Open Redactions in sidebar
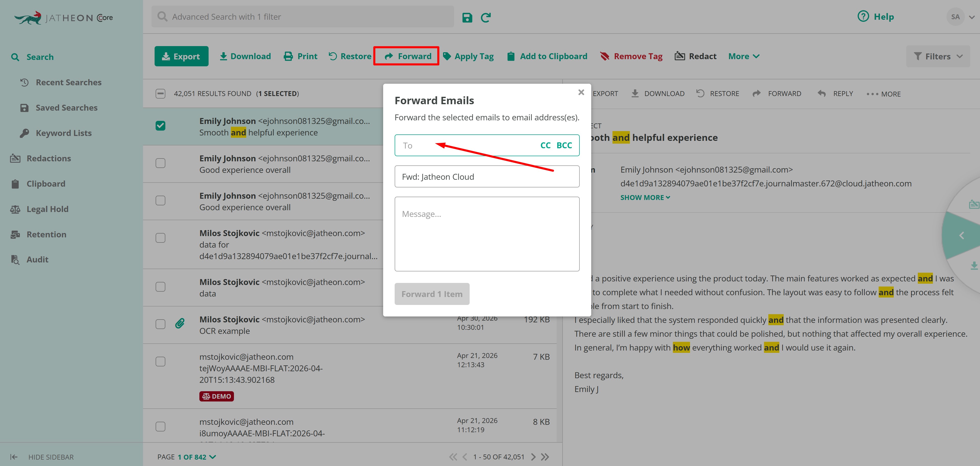Screen dimensions: 980x466 coord(41,158)
